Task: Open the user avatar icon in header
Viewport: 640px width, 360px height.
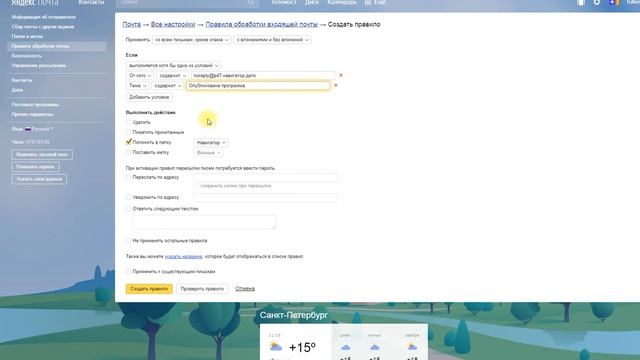Action: click(614, 2)
